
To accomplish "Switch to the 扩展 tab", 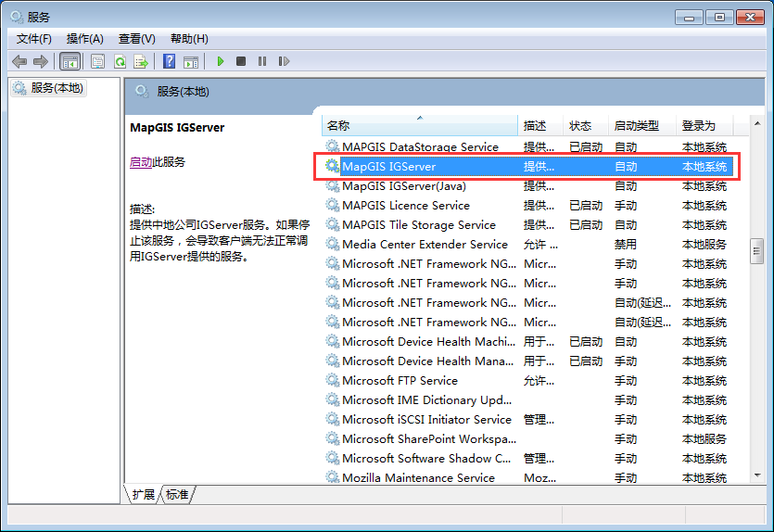I will coord(144,495).
